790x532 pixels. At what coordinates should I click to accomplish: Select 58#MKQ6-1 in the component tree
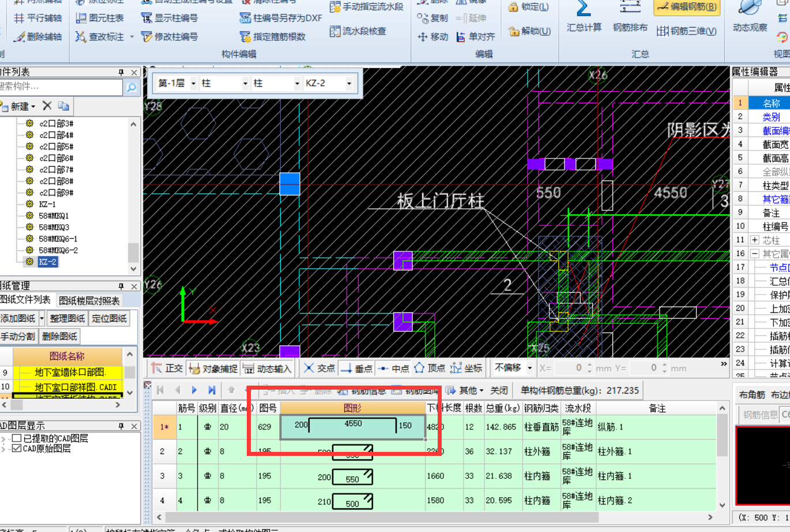pyautogui.click(x=58, y=239)
